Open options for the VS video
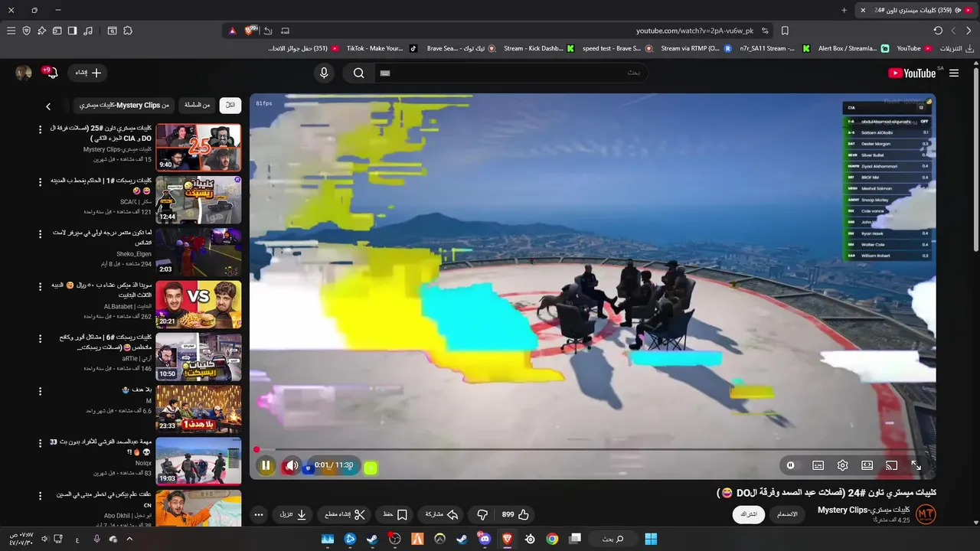Screen dimensions: 980x551 (x=41, y=286)
